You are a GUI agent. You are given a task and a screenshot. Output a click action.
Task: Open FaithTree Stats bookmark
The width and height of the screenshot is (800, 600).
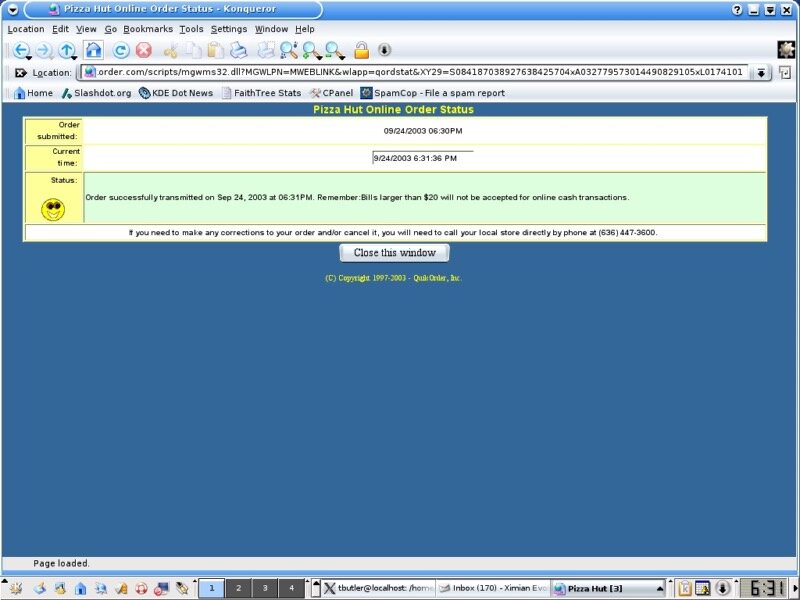tap(261, 93)
